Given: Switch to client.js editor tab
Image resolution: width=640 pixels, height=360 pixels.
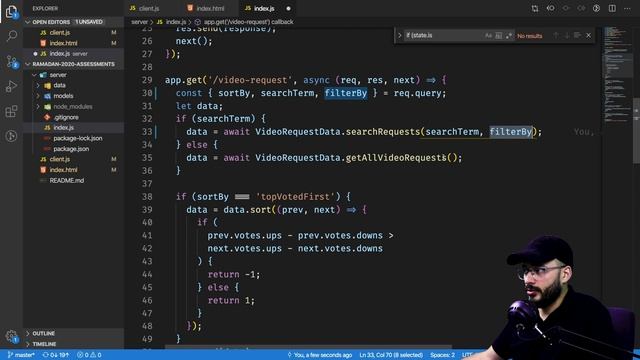Looking at the screenshot, I should point(149,8).
